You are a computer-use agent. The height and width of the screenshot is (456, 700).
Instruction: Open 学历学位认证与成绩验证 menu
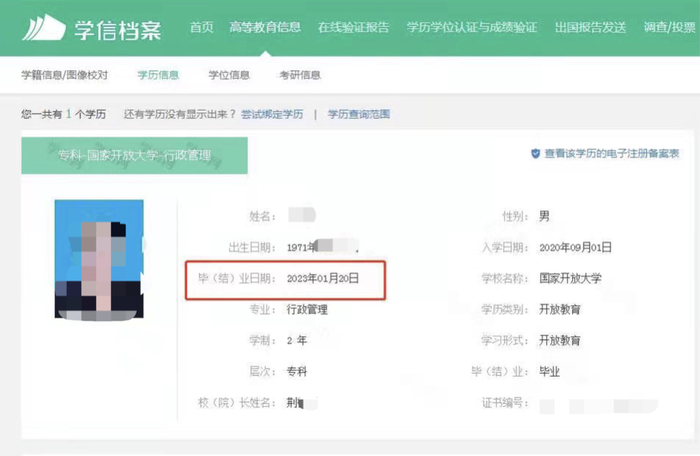click(472, 27)
